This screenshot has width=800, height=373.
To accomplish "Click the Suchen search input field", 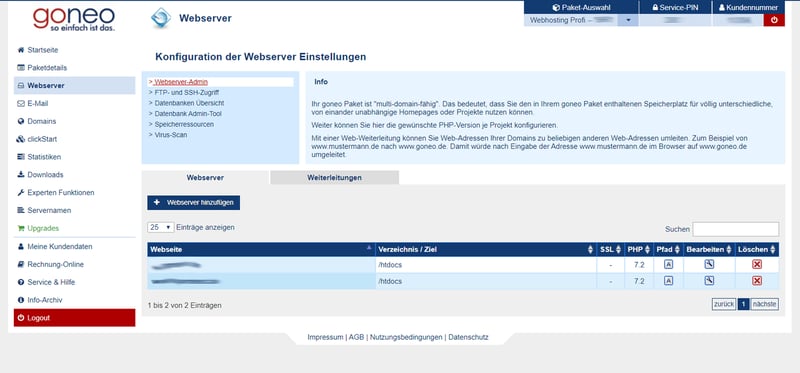I will (x=736, y=229).
